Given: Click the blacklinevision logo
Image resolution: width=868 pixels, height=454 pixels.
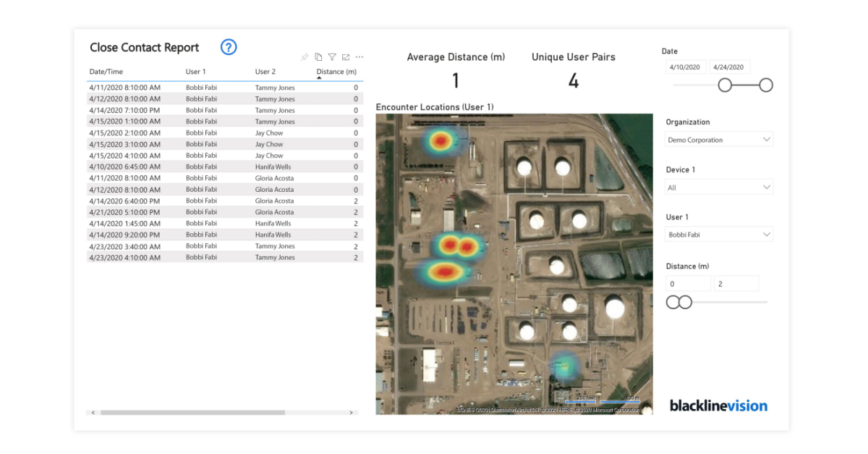Looking at the screenshot, I should (x=718, y=405).
